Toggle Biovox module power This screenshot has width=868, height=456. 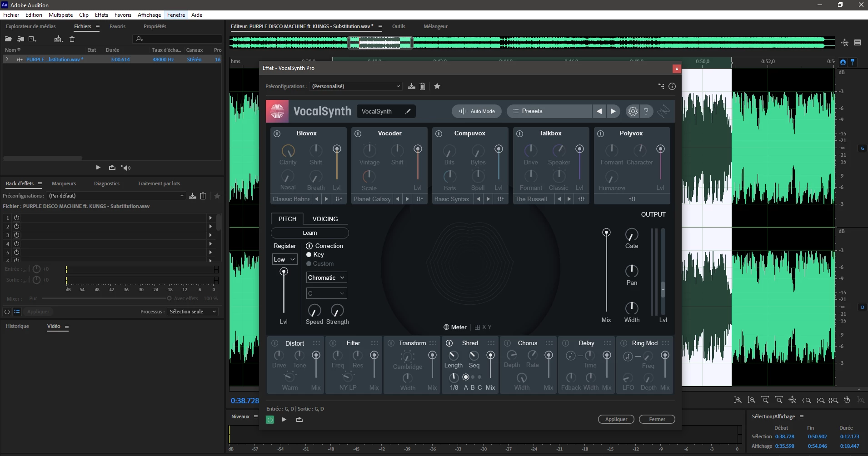(277, 134)
